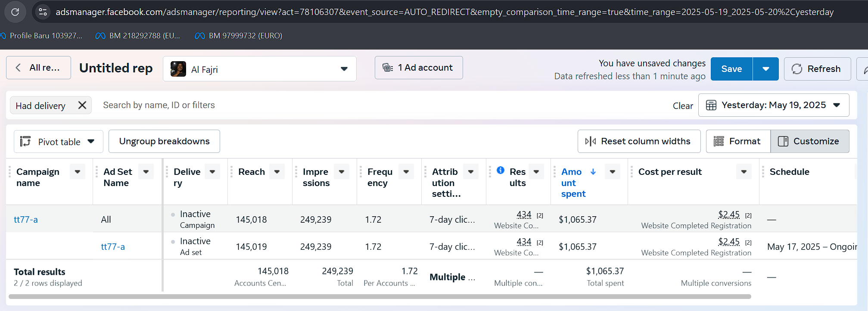Open the 1 Ad account selector
This screenshot has width=868, height=311.
pyautogui.click(x=419, y=68)
